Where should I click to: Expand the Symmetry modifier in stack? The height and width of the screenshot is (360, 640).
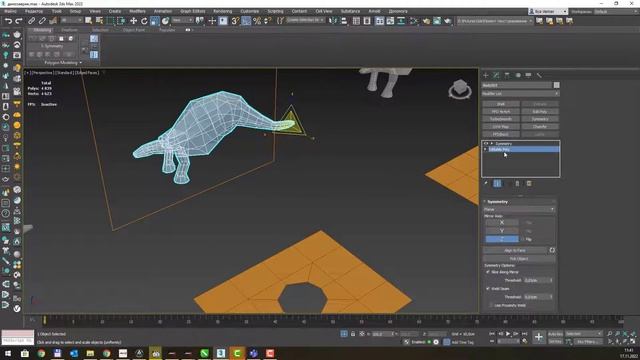(492, 144)
